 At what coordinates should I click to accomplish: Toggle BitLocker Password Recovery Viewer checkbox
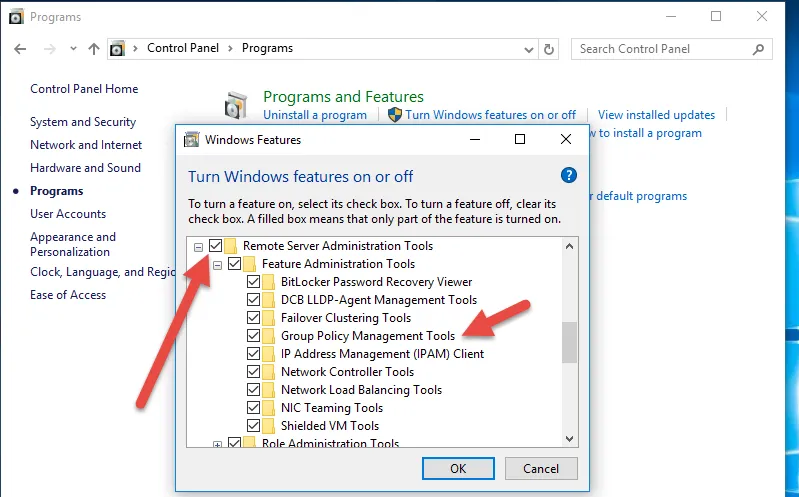[x=253, y=282]
